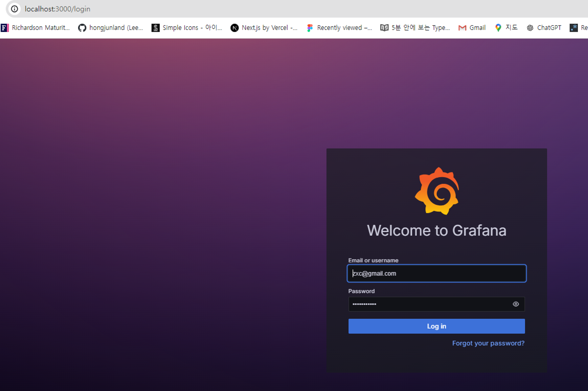Click the Welcome to Grafana heading
The image size is (588, 391).
coord(437,230)
